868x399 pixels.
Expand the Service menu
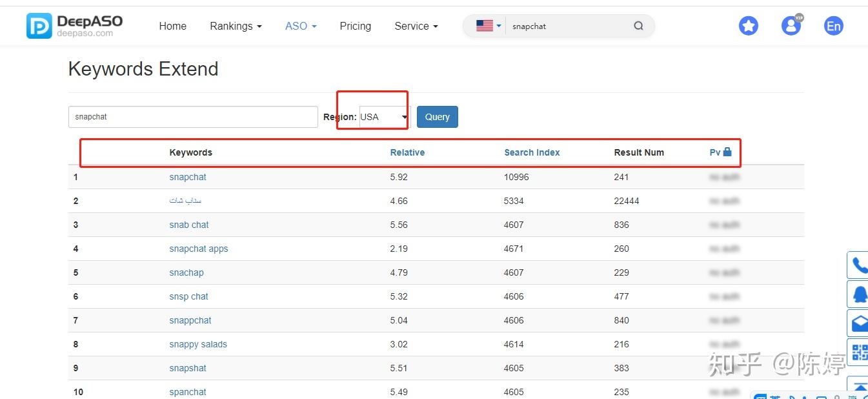point(416,26)
